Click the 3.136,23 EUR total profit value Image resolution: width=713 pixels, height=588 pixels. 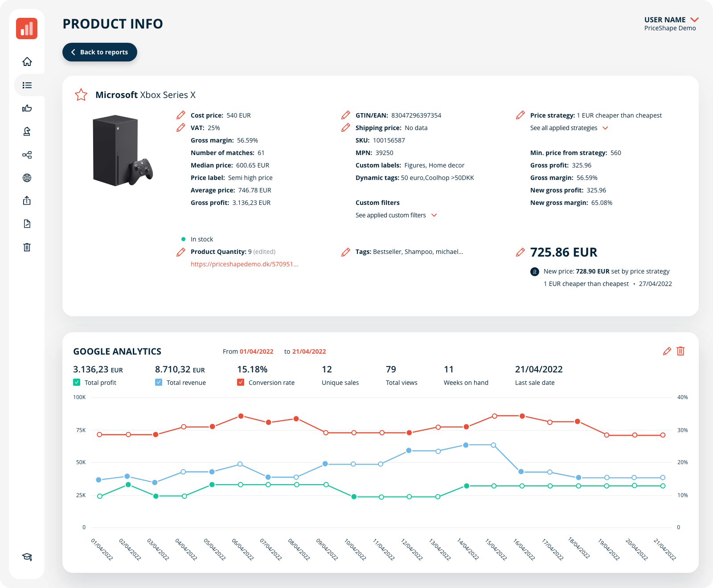pyautogui.click(x=98, y=369)
